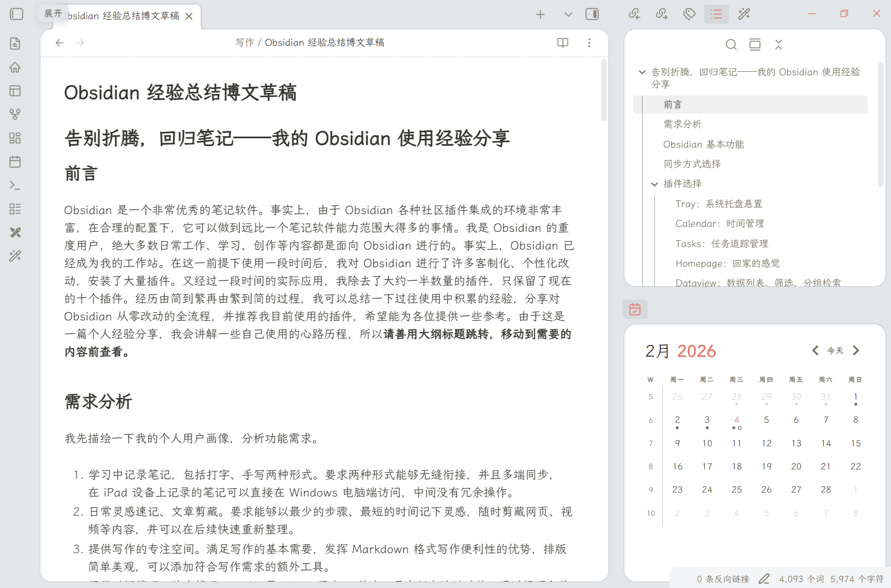891x588 pixels.
Task: Select February 14 in the calendar
Action: point(826,443)
